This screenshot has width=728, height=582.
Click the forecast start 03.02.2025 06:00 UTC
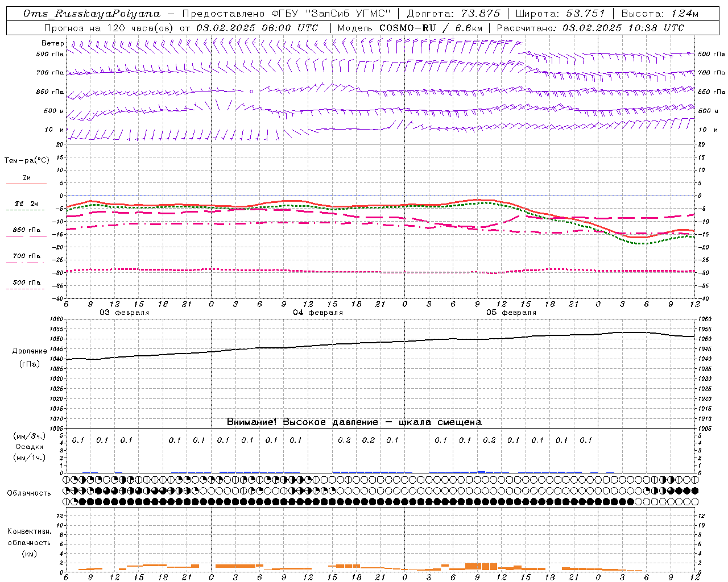pyautogui.click(x=257, y=28)
